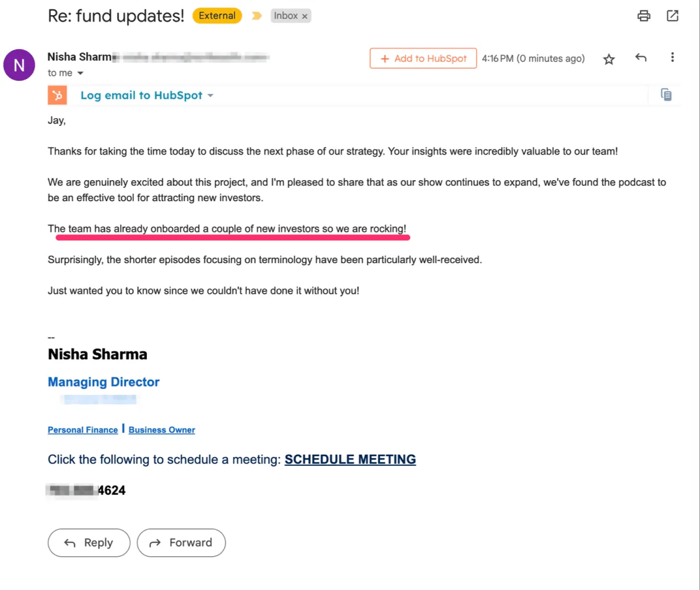This screenshot has width=700, height=590.
Task: Open email in new window icon
Action: click(x=673, y=16)
